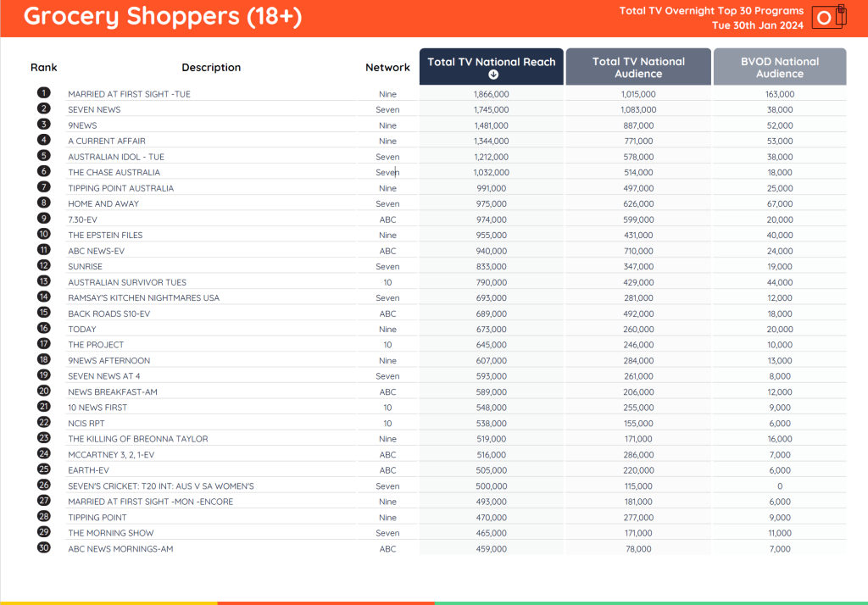Click BACK ROADS S10-EV program name
This screenshot has width=868, height=605.
109,314
